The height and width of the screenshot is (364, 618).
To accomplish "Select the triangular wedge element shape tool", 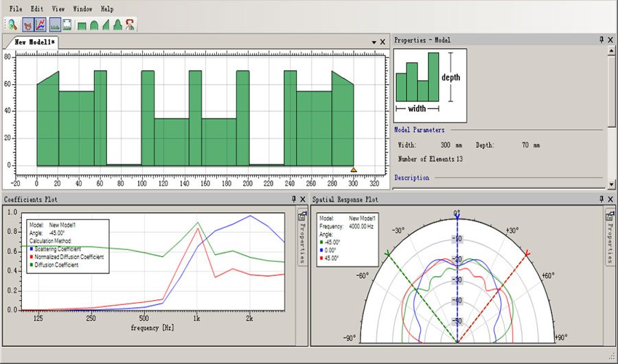I will tap(105, 25).
